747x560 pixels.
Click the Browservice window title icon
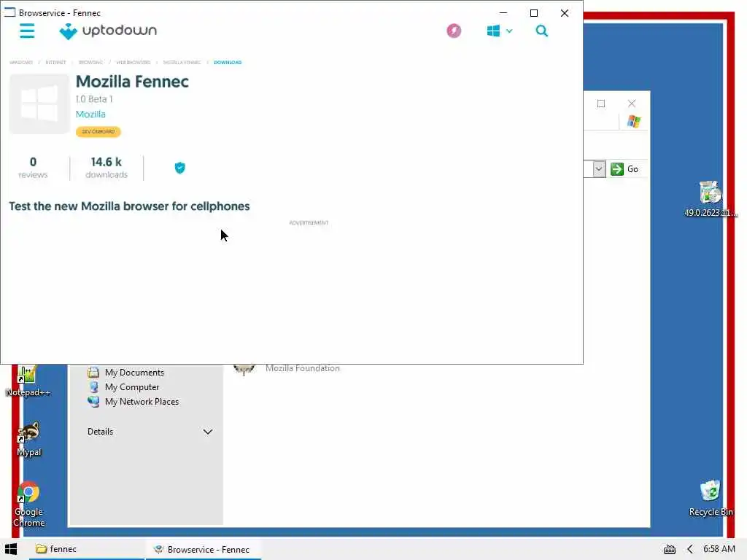(x=9, y=12)
